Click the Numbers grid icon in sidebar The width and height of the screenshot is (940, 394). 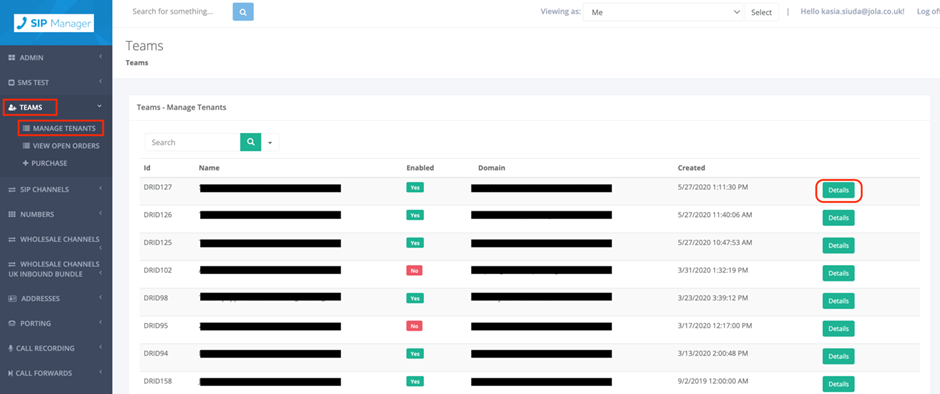click(x=11, y=215)
